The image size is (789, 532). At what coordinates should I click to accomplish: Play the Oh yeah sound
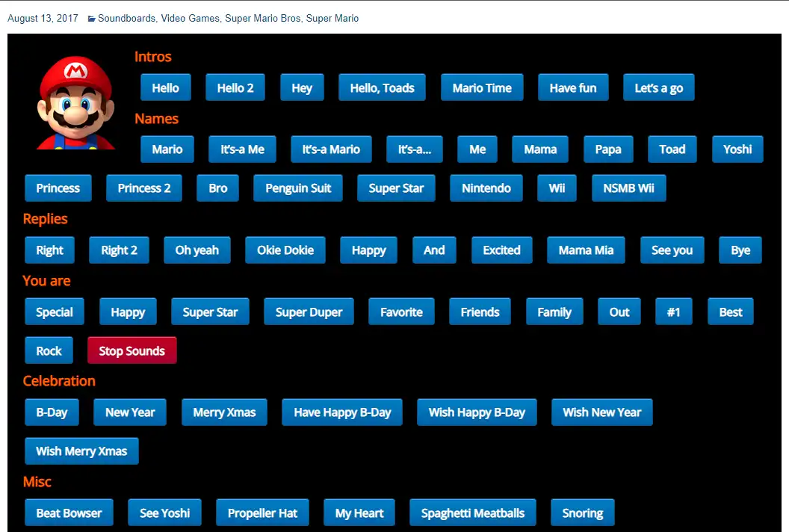coord(197,250)
